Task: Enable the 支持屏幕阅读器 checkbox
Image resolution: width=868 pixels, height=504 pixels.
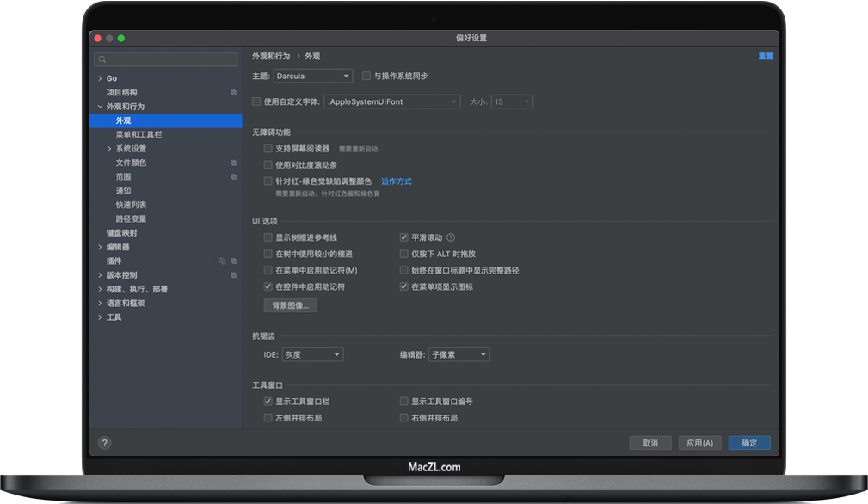Action: pos(269,148)
